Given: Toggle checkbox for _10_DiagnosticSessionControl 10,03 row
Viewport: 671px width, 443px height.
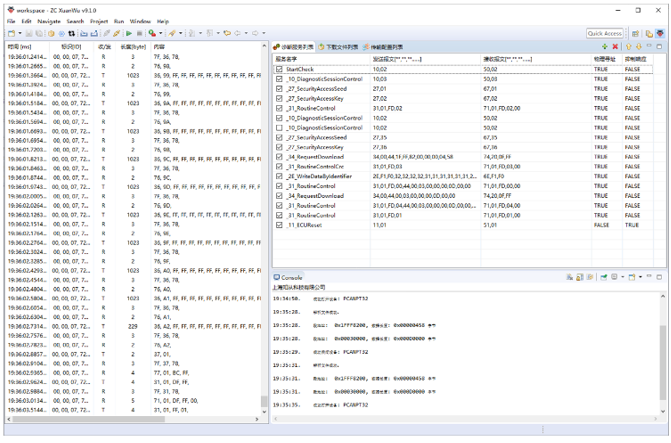Looking at the screenshot, I should [x=279, y=79].
